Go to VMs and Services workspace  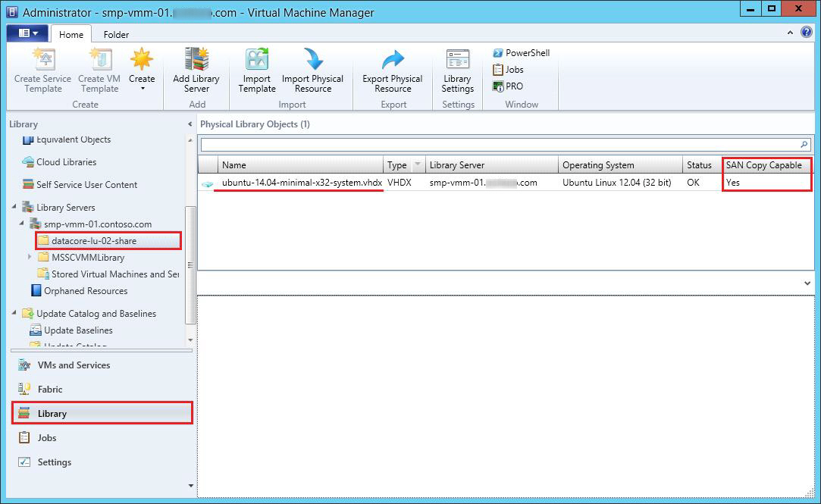74,365
